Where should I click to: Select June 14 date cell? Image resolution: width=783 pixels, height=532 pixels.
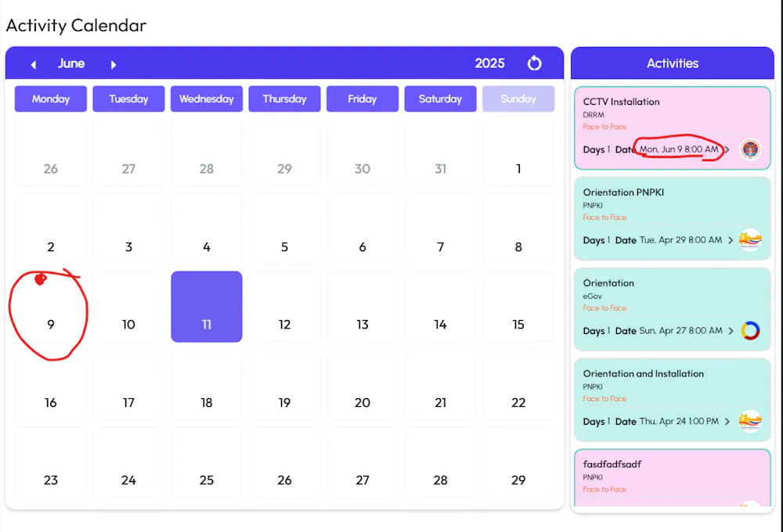tap(440, 307)
